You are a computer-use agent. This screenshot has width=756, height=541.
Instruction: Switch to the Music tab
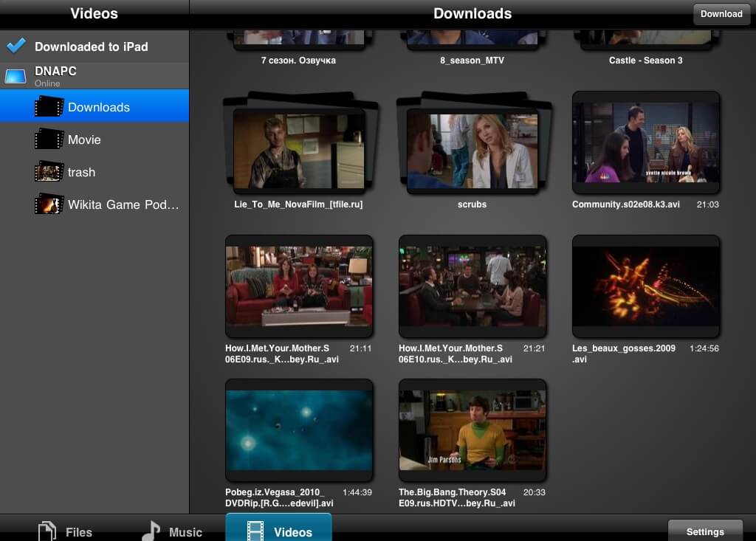[171, 531]
